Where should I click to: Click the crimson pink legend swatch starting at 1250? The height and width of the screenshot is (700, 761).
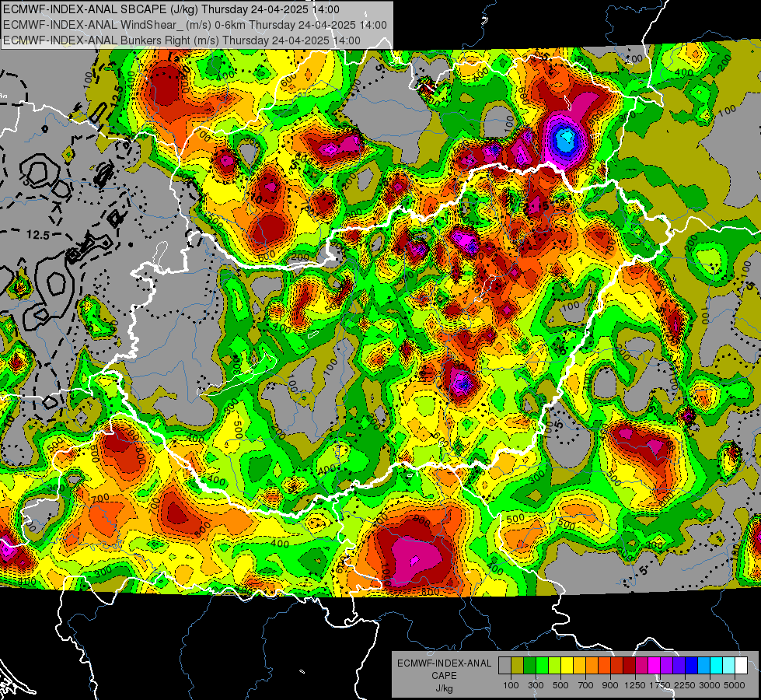coord(641,666)
